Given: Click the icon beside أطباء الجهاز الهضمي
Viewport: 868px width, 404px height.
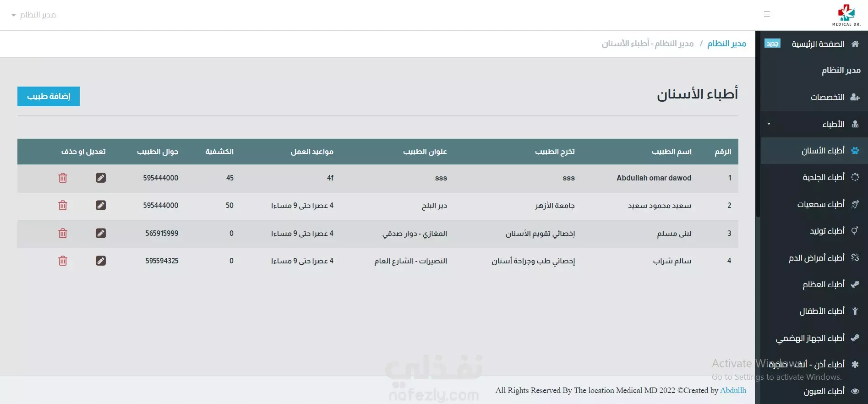Looking at the screenshot, I should tap(855, 338).
